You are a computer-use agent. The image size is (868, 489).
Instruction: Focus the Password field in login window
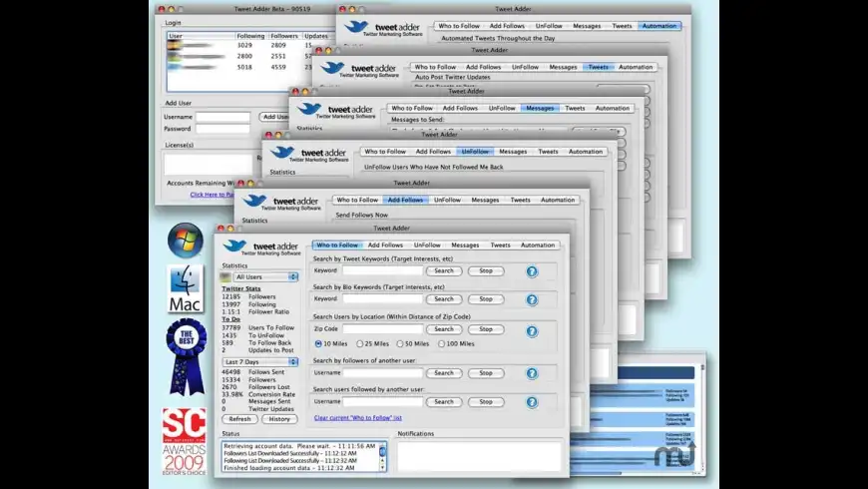pos(222,129)
